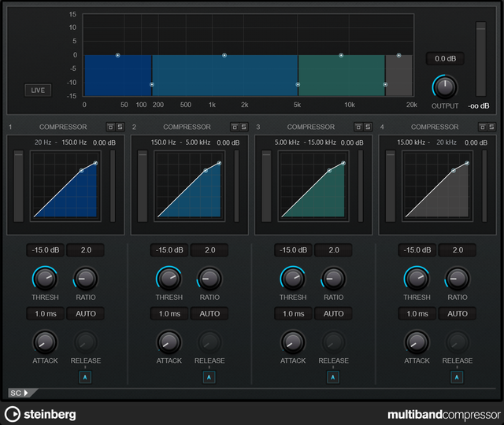Click band 1 compressor curve threshold point
This screenshot has height=425, width=504.
tap(82, 171)
